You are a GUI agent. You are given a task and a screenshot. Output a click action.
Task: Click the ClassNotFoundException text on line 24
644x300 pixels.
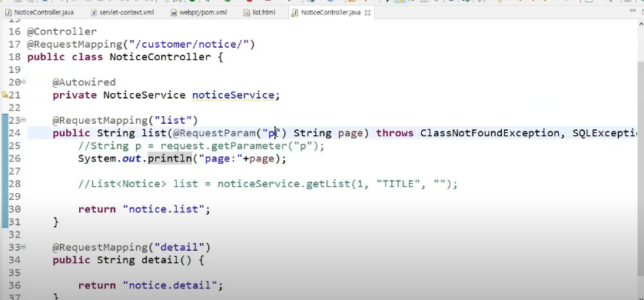coord(490,133)
